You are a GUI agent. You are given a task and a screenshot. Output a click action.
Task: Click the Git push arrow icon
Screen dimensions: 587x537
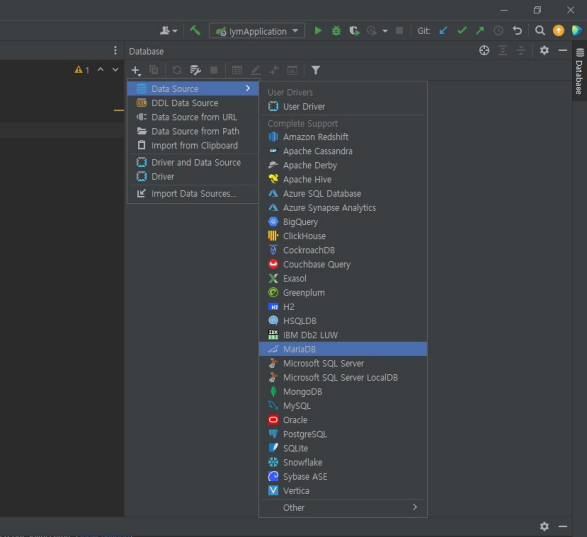click(480, 31)
